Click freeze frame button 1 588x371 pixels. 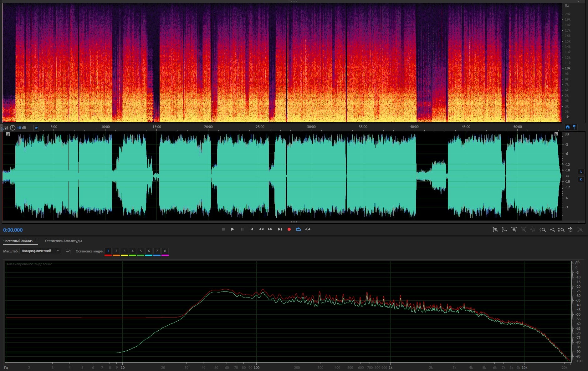point(108,251)
